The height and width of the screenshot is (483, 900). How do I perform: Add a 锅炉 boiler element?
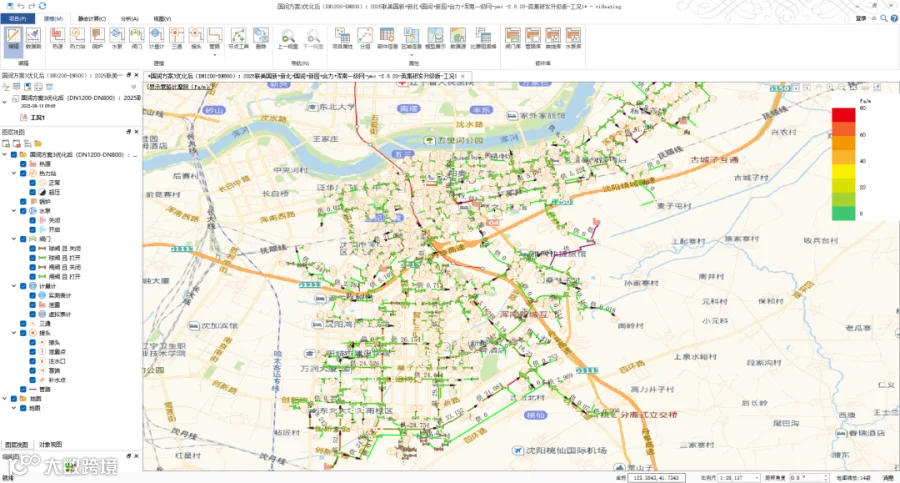pyautogui.click(x=97, y=38)
